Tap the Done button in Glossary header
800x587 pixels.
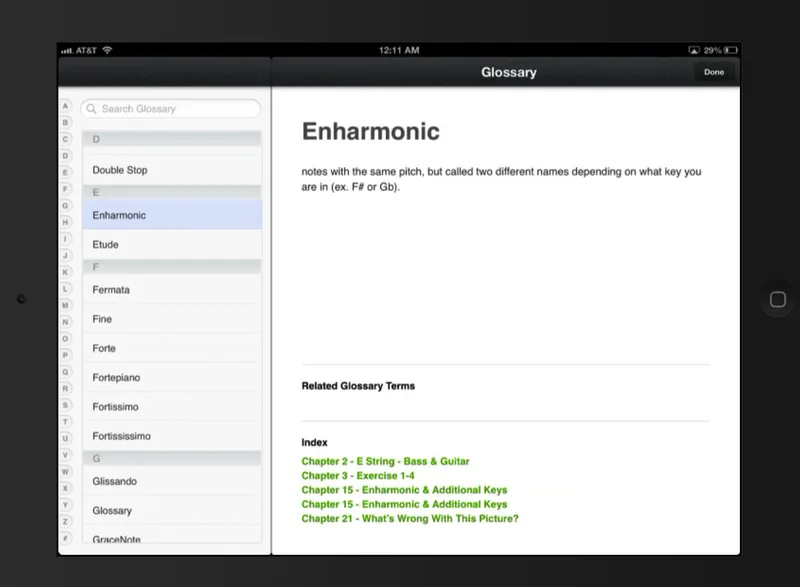[714, 72]
